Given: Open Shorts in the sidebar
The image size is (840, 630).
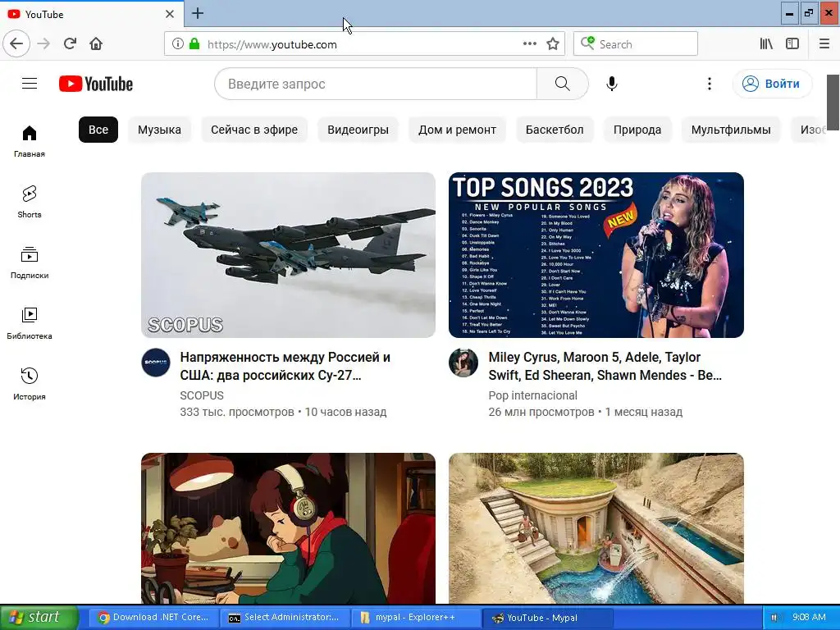Looking at the screenshot, I should [x=30, y=202].
